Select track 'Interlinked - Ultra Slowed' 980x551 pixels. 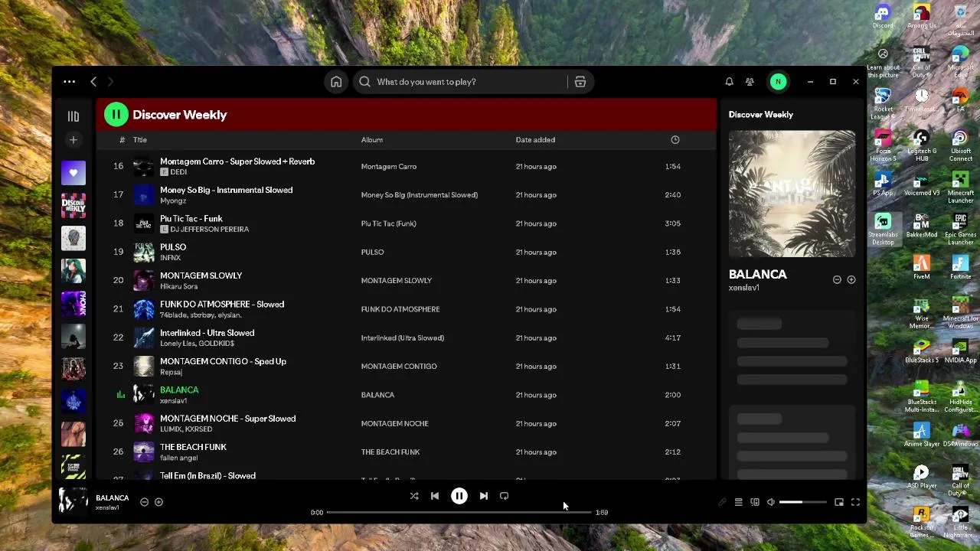207,333
